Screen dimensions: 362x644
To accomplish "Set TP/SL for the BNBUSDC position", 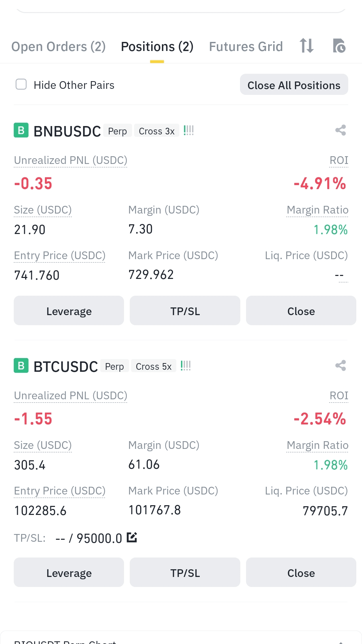I will pyautogui.click(x=185, y=310).
